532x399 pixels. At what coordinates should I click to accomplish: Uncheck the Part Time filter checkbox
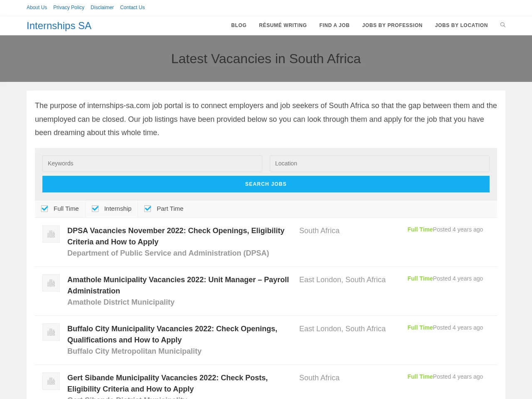(148, 209)
